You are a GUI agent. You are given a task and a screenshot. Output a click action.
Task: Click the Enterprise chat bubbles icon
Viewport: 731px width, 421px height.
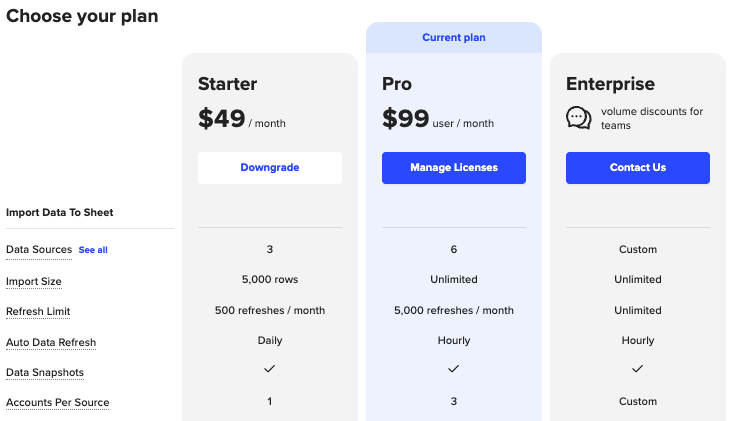coord(578,118)
